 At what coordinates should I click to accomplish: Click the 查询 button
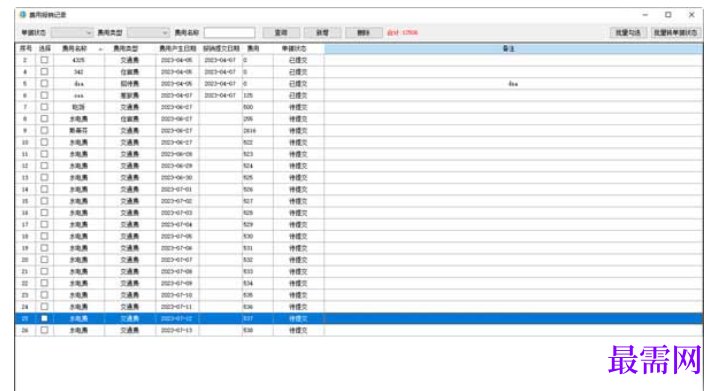281,33
